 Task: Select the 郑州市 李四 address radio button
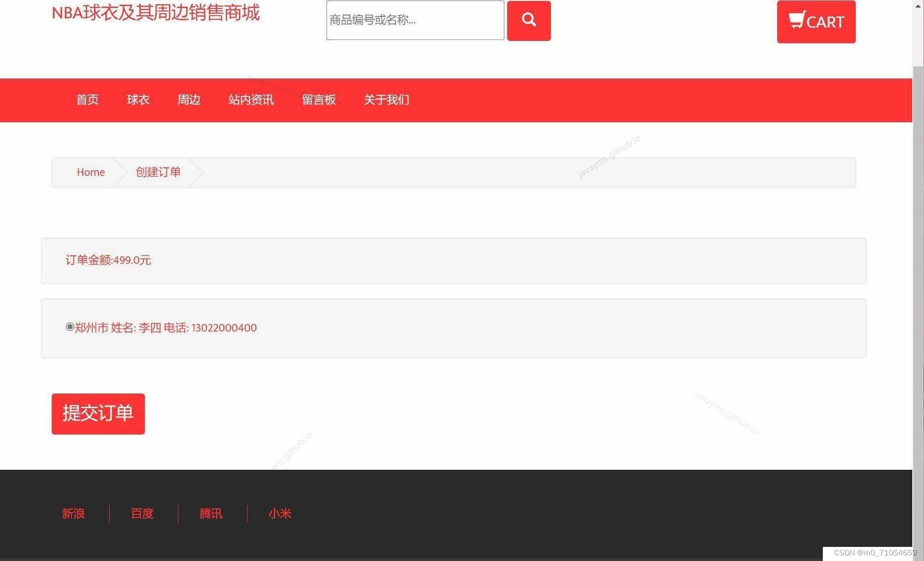70,327
